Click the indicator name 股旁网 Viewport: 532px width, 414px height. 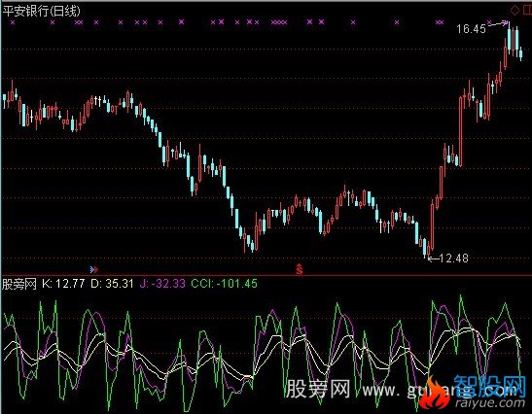coord(19,284)
